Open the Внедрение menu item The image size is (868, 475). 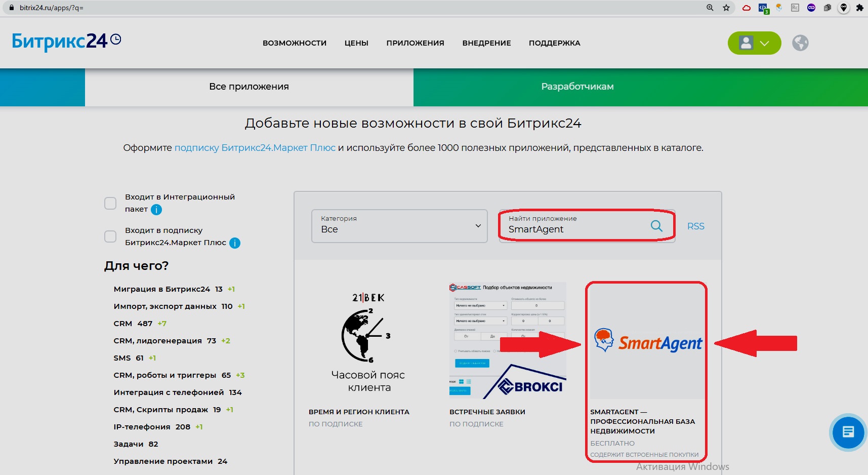(x=486, y=43)
